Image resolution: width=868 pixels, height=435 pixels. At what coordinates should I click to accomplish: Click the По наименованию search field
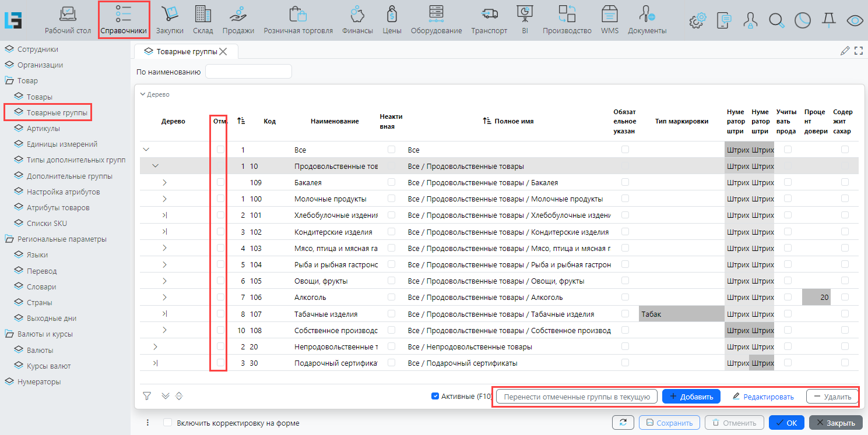(248, 72)
